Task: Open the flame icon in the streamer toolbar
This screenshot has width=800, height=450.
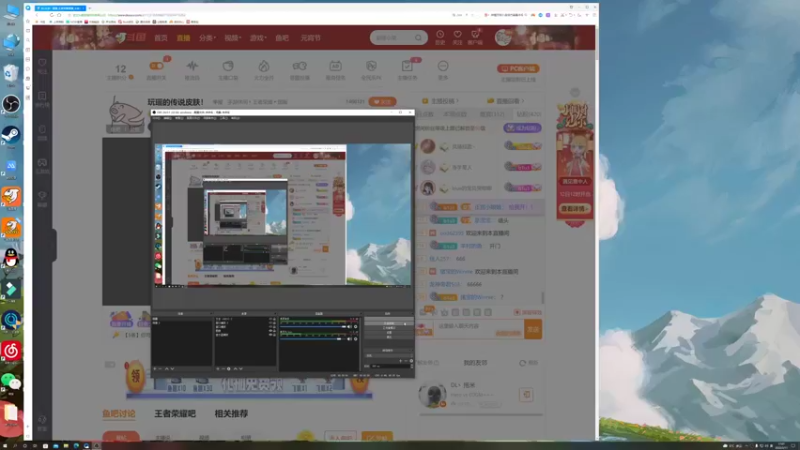Action: click(264, 66)
